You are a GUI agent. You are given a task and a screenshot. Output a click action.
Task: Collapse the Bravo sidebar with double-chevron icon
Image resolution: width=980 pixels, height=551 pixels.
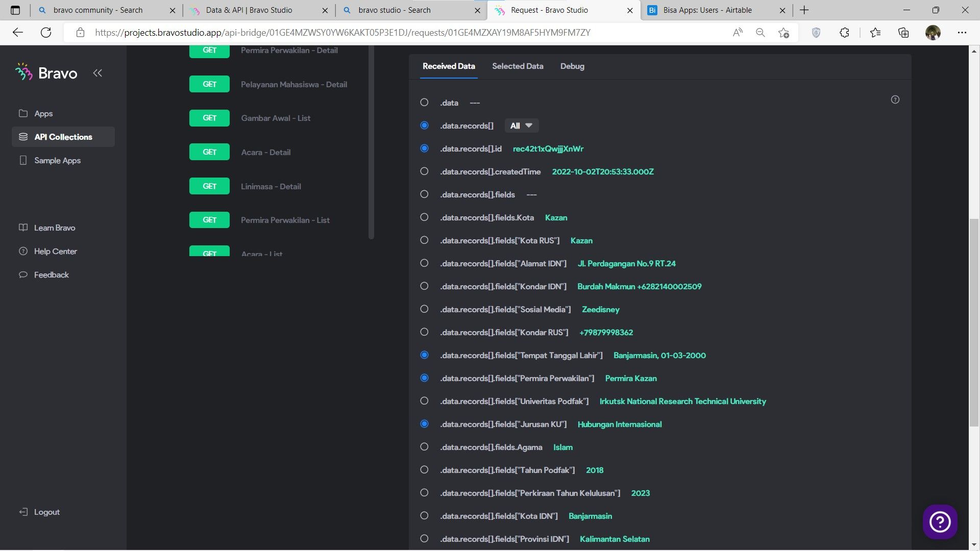(97, 73)
